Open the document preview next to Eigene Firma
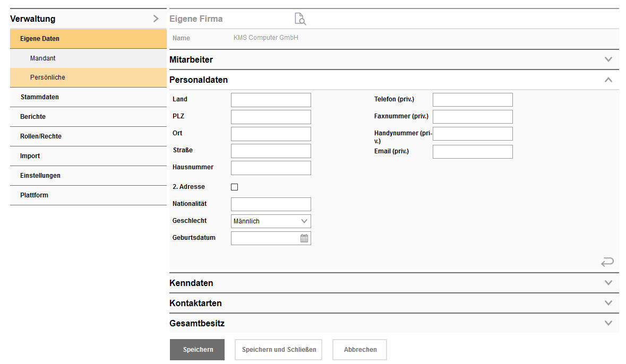The image size is (626, 364). pos(300,19)
